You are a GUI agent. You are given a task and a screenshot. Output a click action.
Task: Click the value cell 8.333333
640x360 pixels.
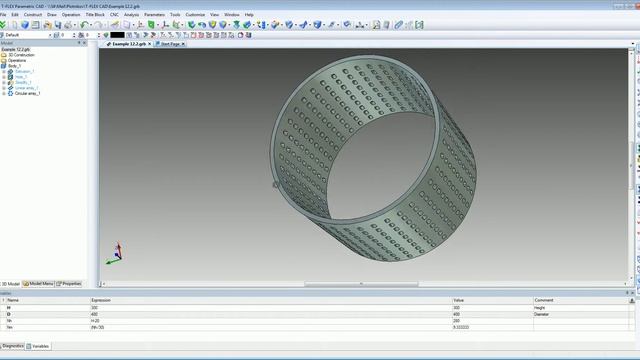tap(492, 327)
